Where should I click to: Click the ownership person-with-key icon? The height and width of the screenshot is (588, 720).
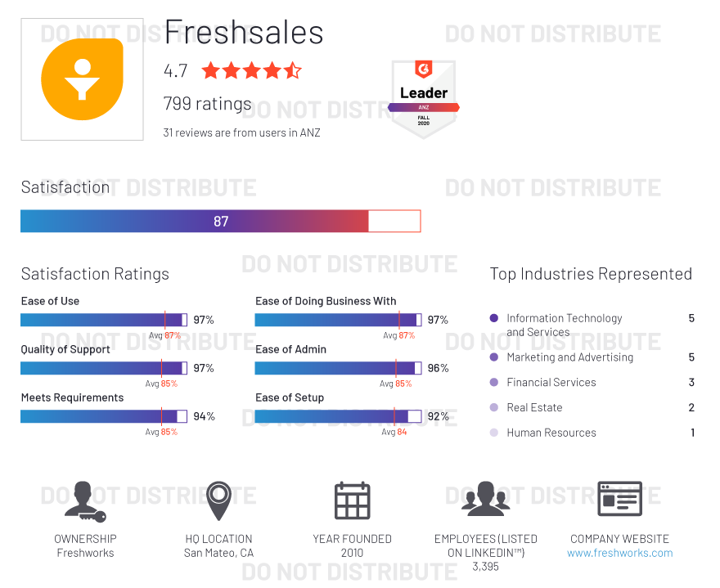pos(84,500)
